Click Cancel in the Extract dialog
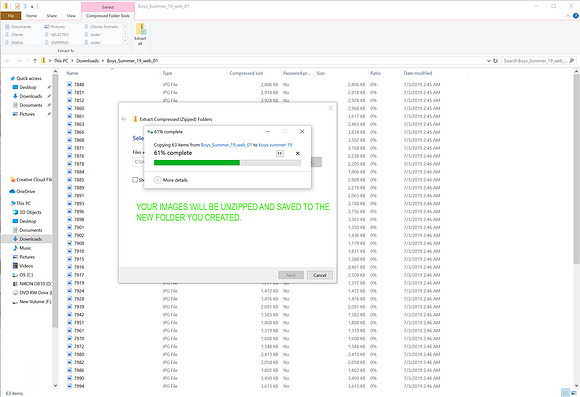Viewport: 580px width, 397px height. coord(320,275)
